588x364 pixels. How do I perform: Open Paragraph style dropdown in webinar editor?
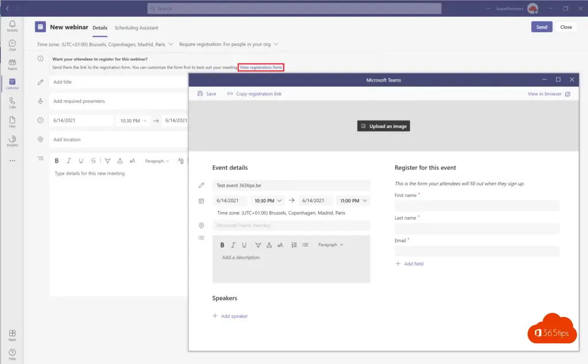[157, 161]
